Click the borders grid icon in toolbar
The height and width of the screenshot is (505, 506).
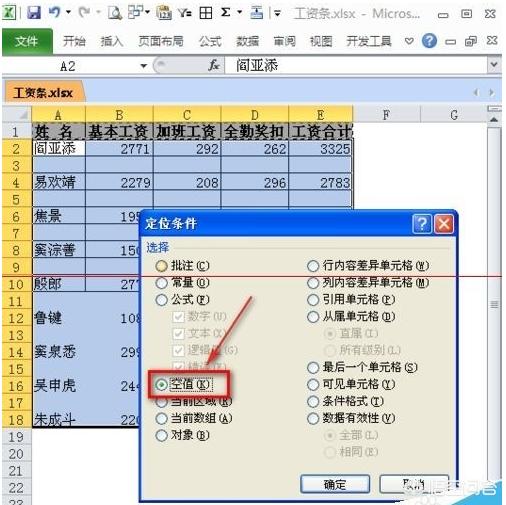click(206, 13)
